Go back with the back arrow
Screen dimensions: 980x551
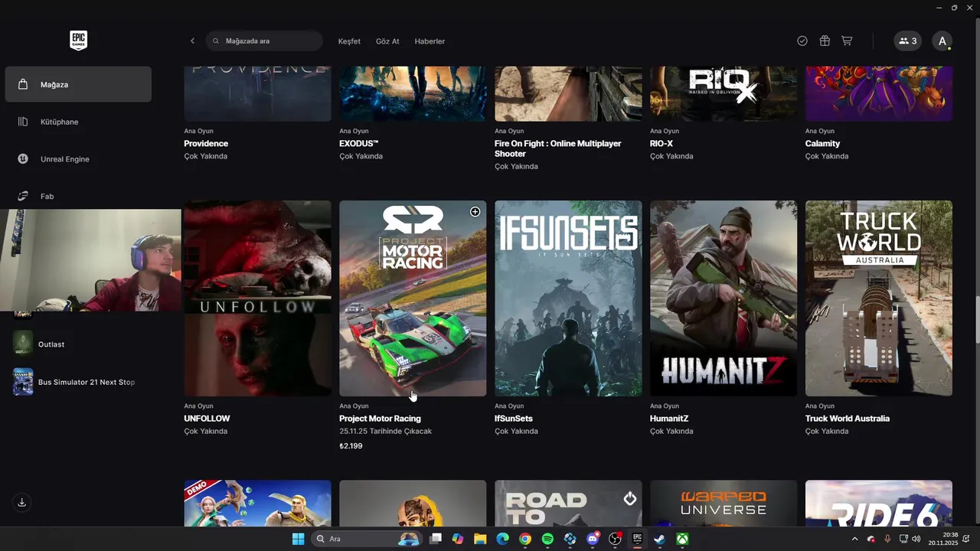192,41
